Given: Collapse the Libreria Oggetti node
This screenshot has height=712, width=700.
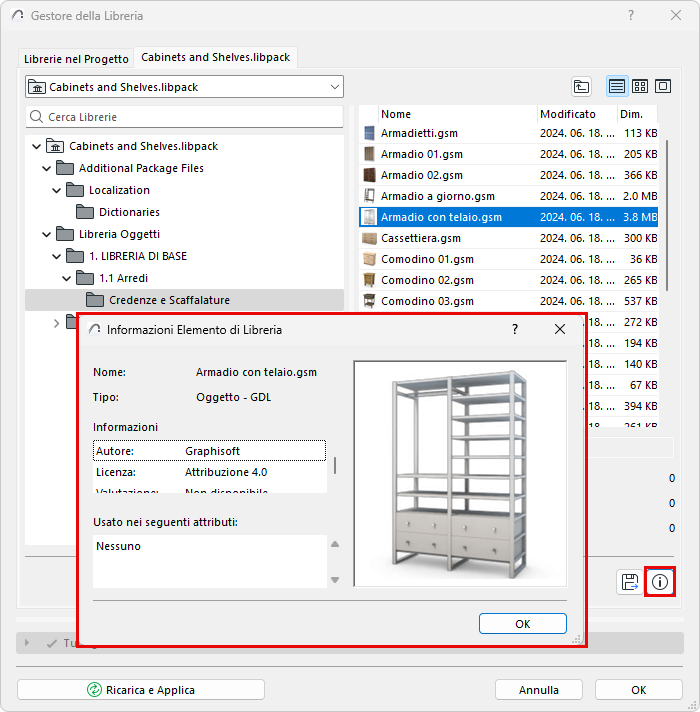Looking at the screenshot, I should (46, 234).
